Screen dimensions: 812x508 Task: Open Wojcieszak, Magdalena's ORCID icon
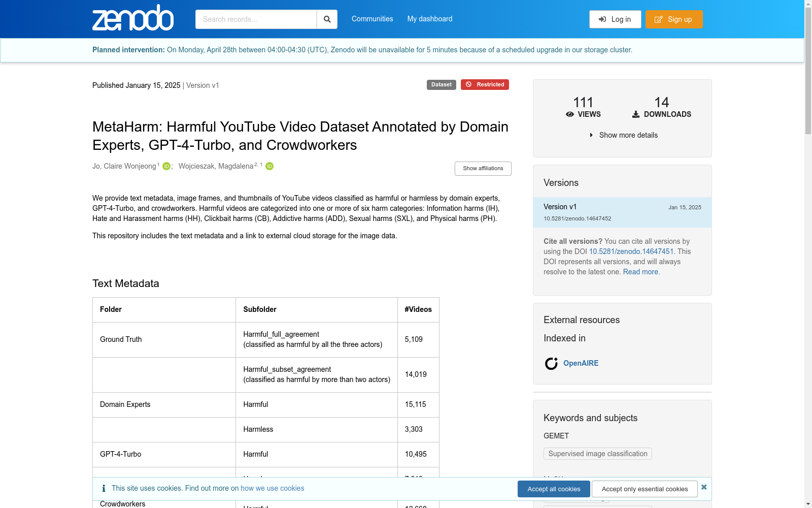[269, 166]
